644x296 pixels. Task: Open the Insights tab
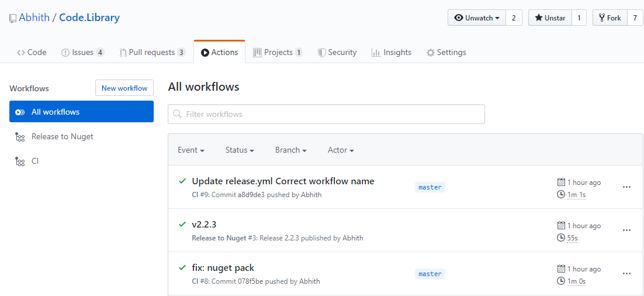392,52
